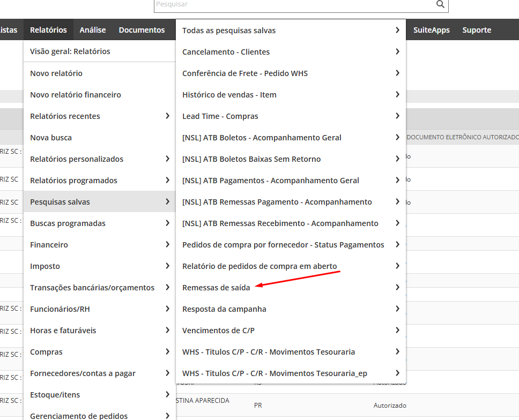Viewport: 519px width, 420px height.
Task: Expand chevron for Todas as pesquisas salvas
Action: click(397, 31)
